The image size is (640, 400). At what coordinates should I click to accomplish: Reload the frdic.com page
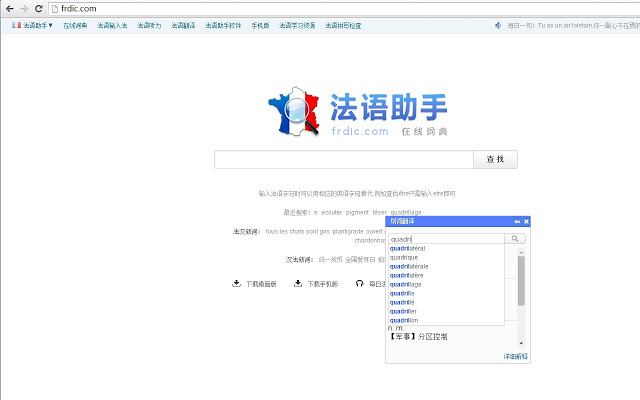[39, 9]
